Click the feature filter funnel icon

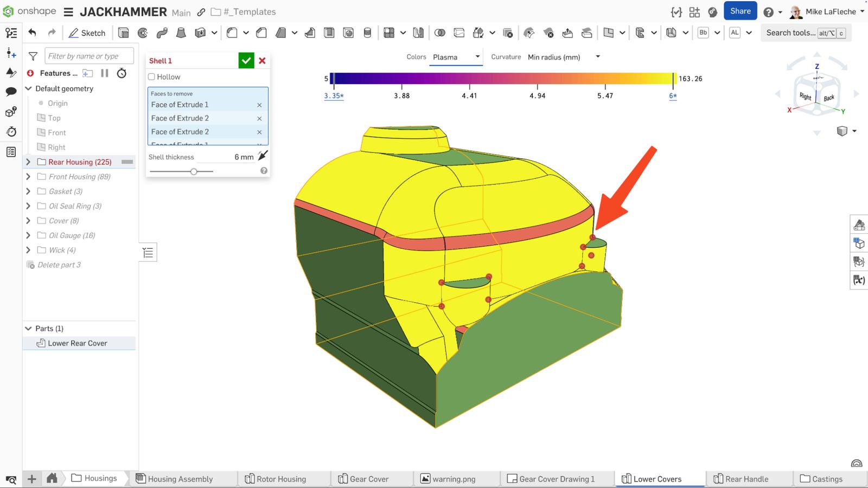tap(33, 56)
